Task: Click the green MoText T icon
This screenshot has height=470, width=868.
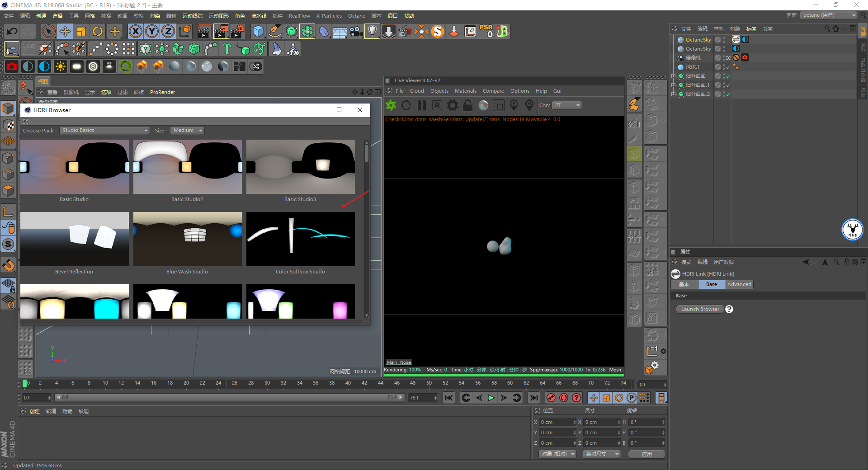Action: pos(227,49)
